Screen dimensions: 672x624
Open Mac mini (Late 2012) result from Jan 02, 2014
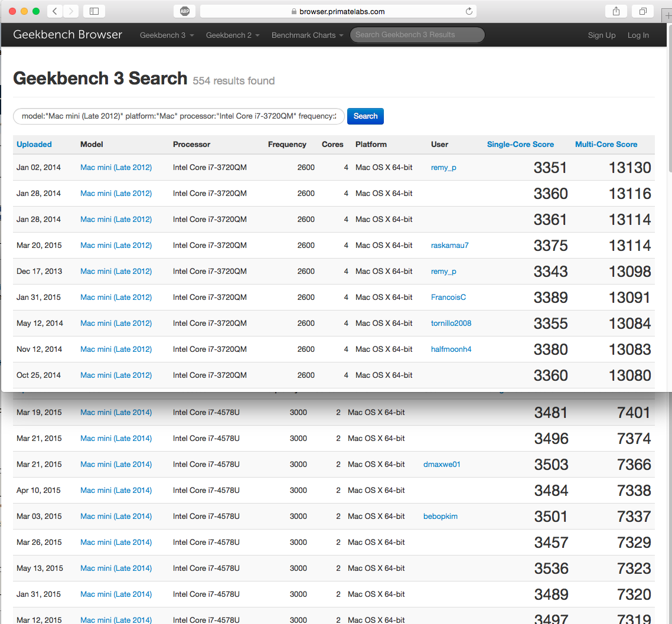point(116,168)
